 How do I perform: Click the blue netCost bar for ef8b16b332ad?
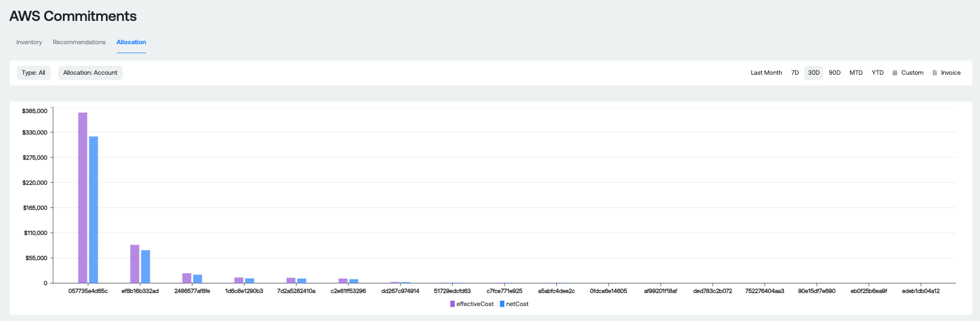145,267
